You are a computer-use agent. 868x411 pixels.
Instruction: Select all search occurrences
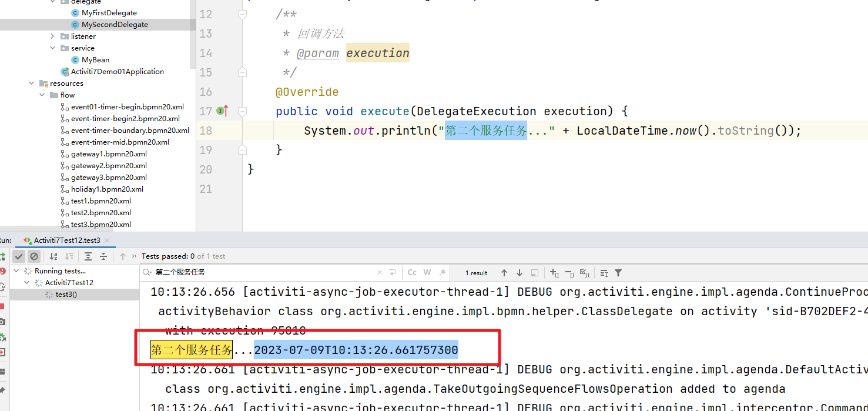tap(585, 273)
